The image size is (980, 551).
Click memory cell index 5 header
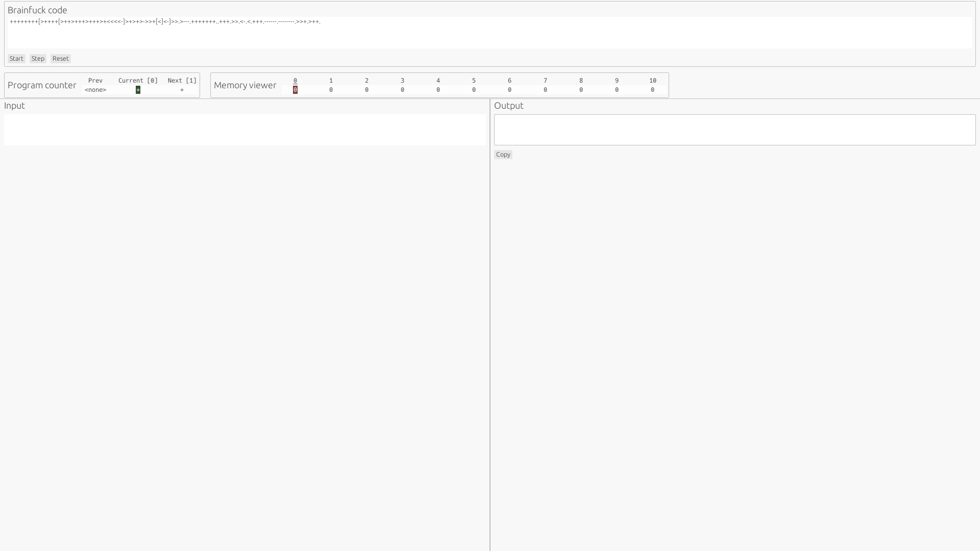[474, 81]
